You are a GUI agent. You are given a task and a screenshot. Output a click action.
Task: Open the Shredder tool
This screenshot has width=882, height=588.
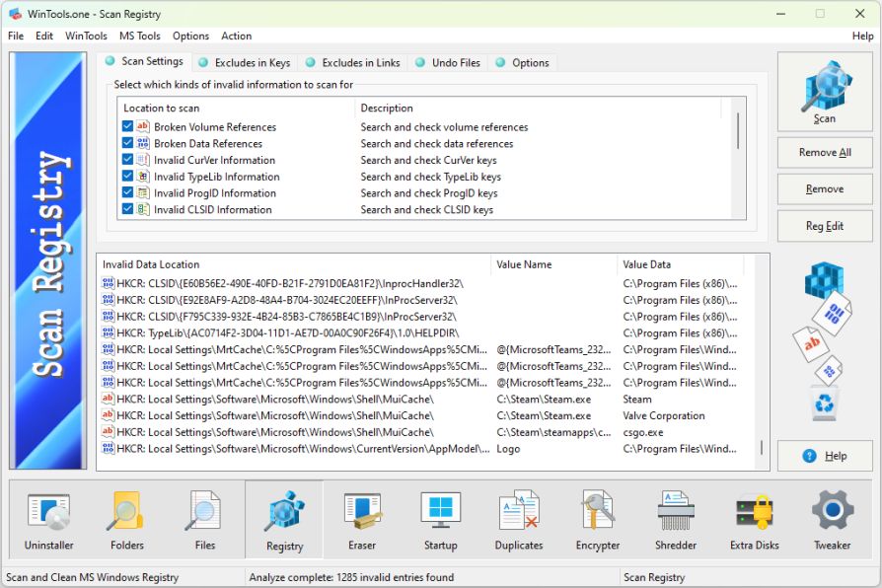tap(676, 521)
